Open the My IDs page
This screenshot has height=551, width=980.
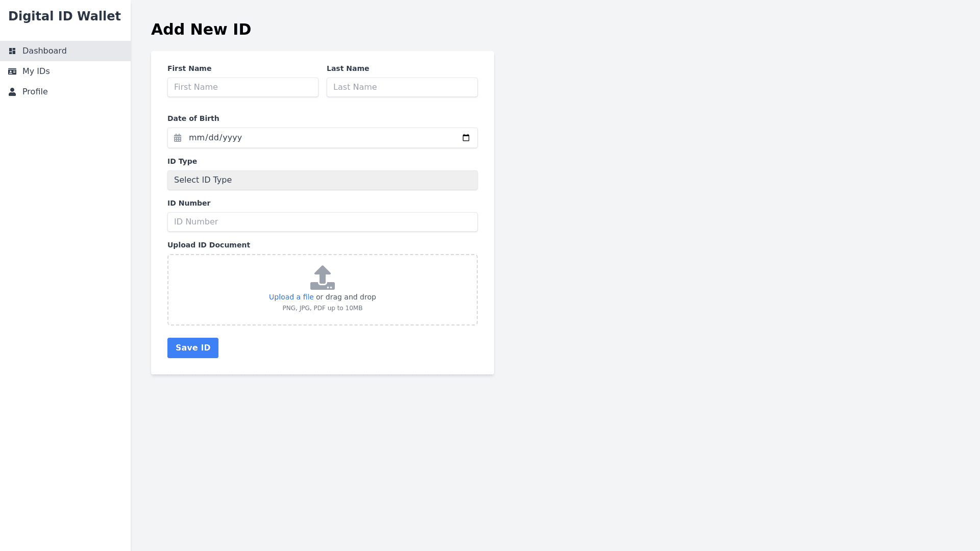pos(36,71)
